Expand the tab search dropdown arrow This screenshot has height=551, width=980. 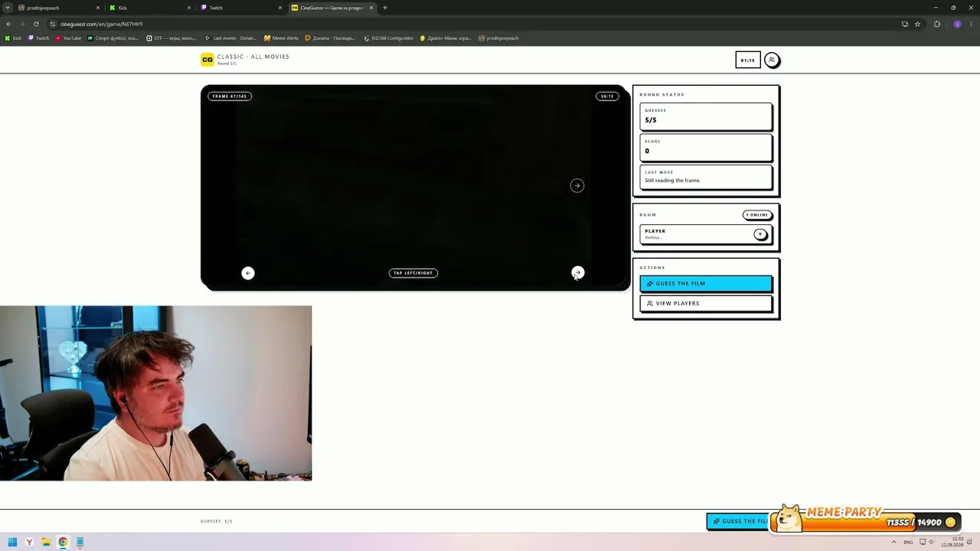(x=8, y=8)
